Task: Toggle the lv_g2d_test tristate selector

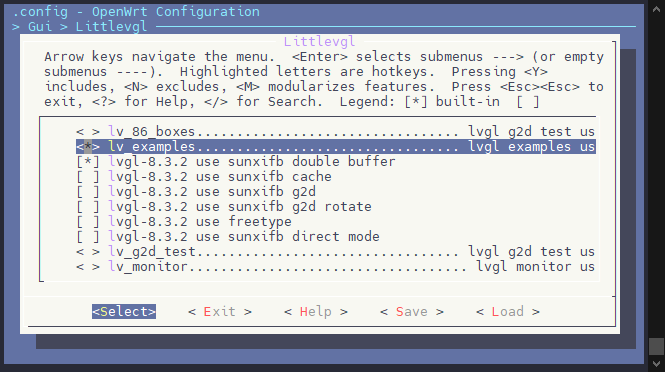Action: (88, 252)
